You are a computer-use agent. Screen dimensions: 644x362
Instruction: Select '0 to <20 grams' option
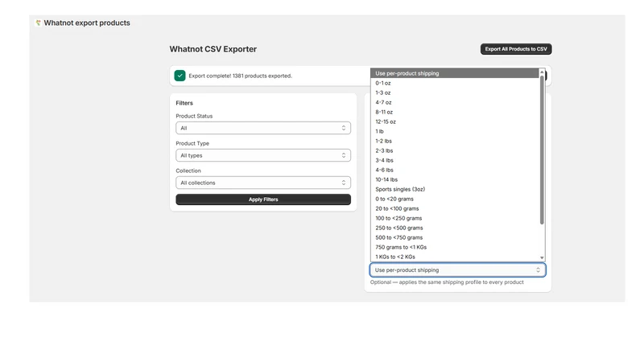(455, 199)
